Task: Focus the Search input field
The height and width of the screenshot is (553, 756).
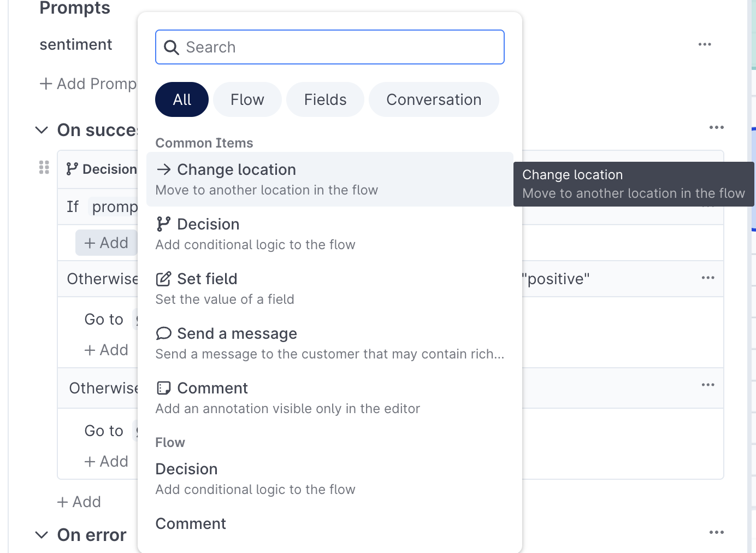Action: (330, 47)
